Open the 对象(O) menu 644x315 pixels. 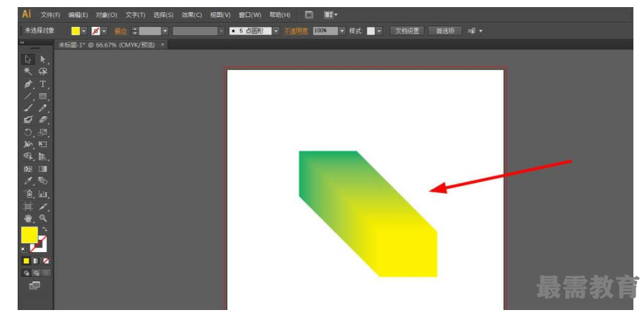[106, 15]
